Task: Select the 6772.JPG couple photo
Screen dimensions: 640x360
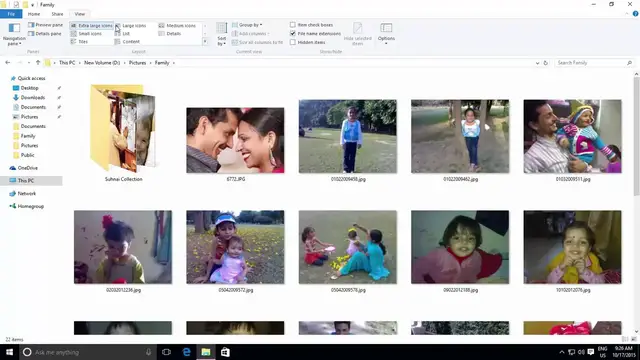Action: (235, 140)
